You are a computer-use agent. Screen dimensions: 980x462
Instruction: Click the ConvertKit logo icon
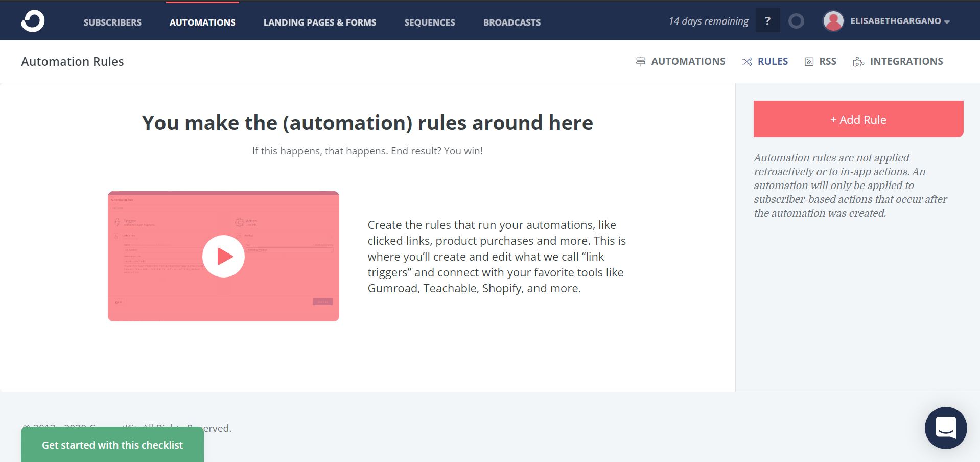[33, 21]
